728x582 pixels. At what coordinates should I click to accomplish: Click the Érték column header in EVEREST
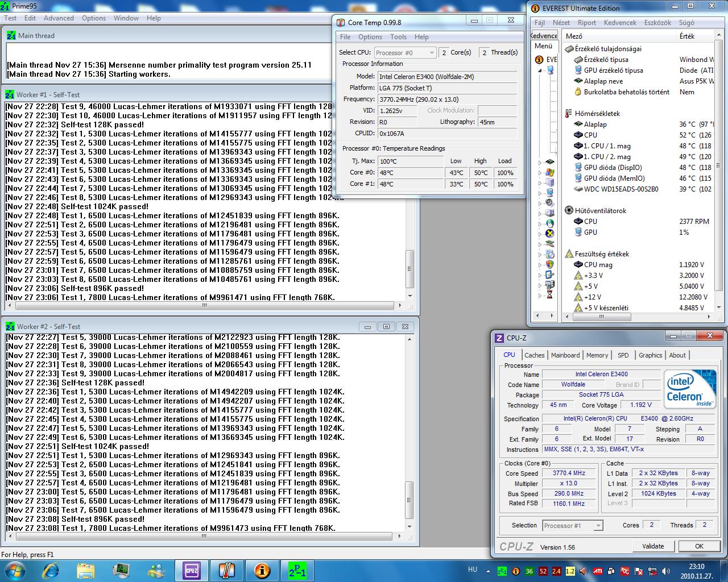[696, 36]
